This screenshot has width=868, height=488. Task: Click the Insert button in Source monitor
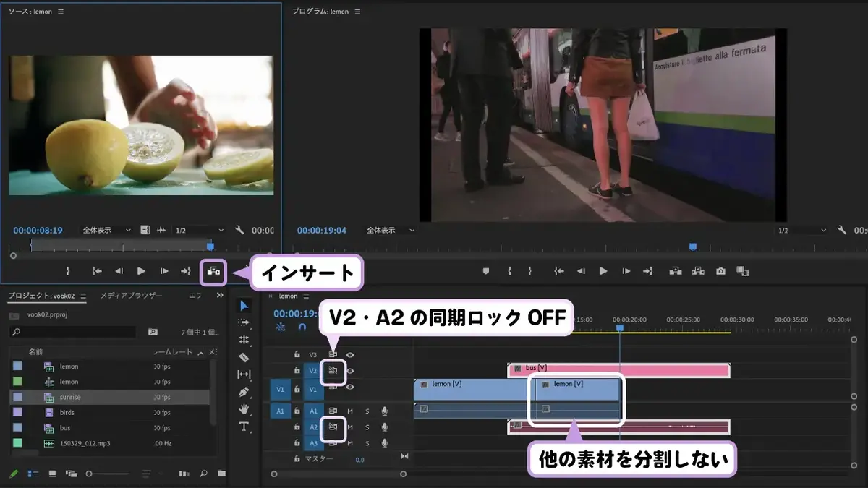tap(213, 271)
